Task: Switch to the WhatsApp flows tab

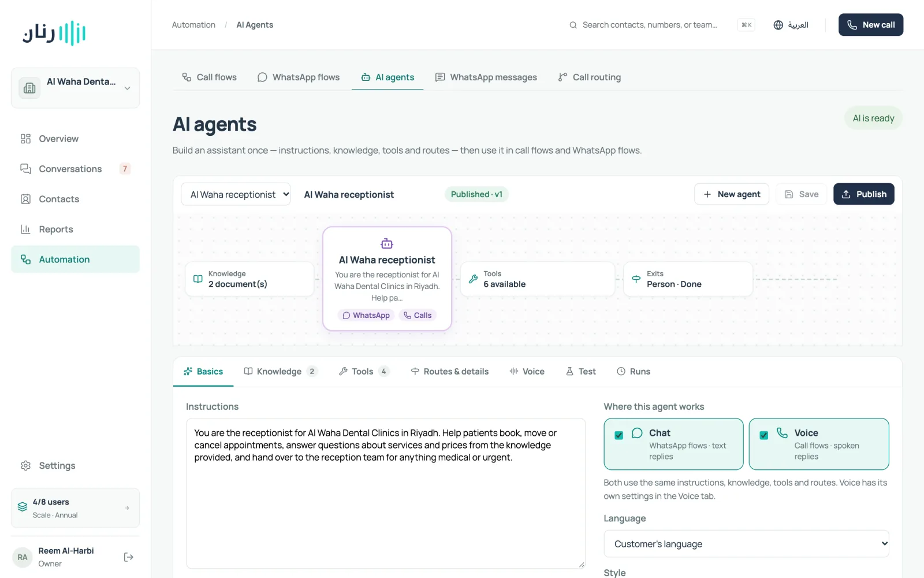Action: tap(299, 77)
